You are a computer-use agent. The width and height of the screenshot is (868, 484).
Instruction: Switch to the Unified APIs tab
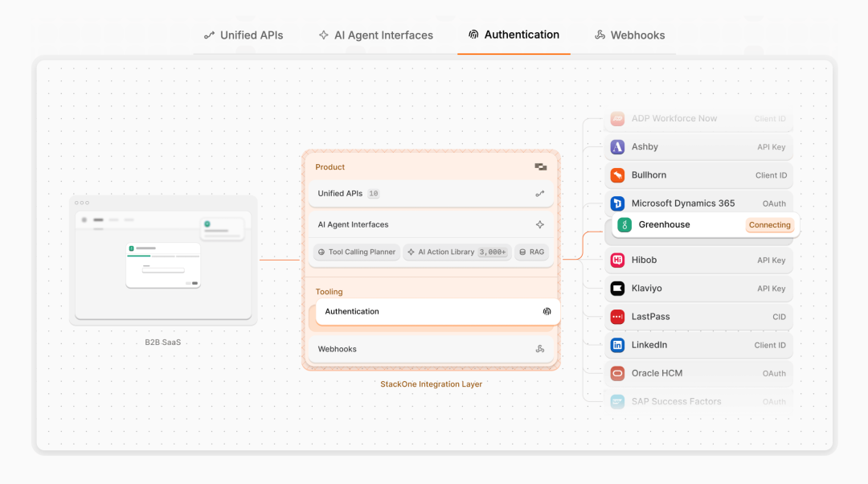click(x=244, y=35)
